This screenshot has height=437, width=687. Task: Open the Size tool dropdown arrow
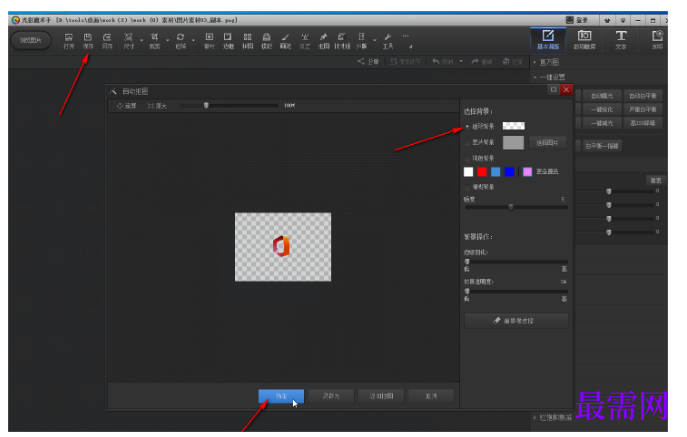tap(142, 41)
